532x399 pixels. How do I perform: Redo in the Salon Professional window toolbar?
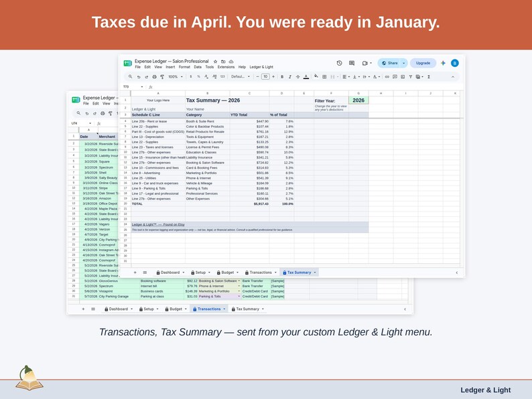[146, 76]
